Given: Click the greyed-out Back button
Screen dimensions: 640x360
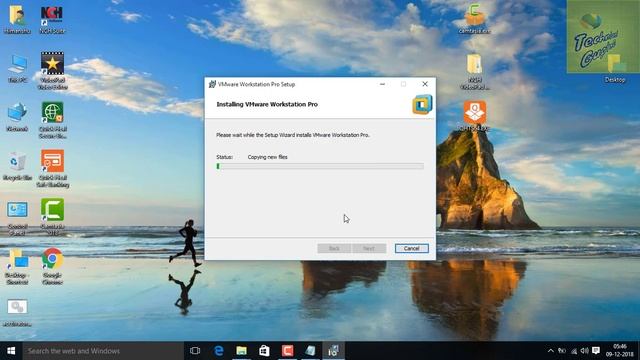Looking at the screenshot, I should [x=334, y=248].
